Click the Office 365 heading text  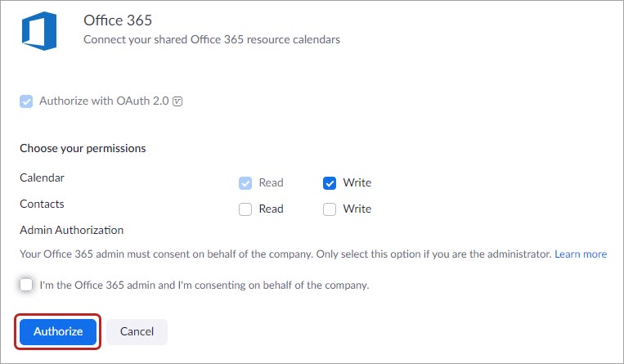(x=118, y=20)
